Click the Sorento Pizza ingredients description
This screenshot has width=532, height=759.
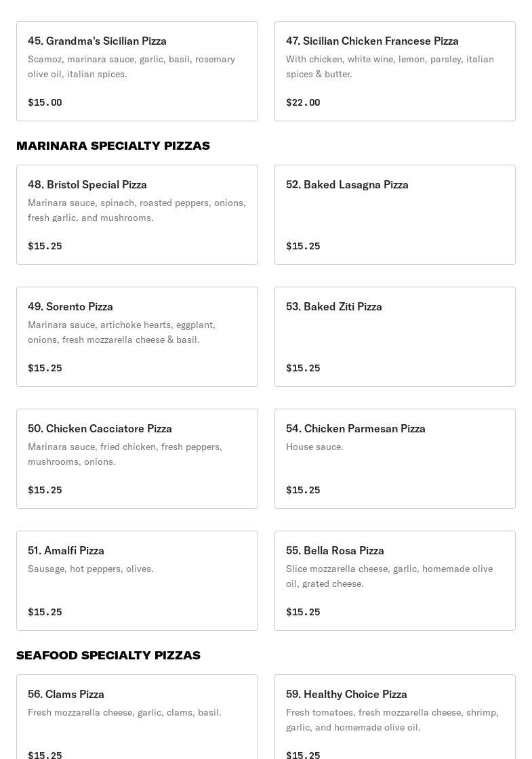click(x=122, y=332)
